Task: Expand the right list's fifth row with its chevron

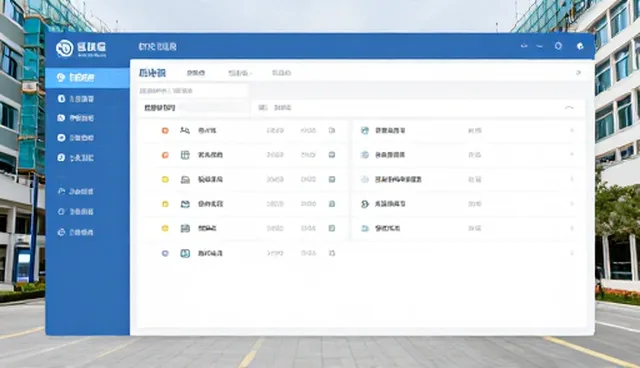Action: (572, 228)
